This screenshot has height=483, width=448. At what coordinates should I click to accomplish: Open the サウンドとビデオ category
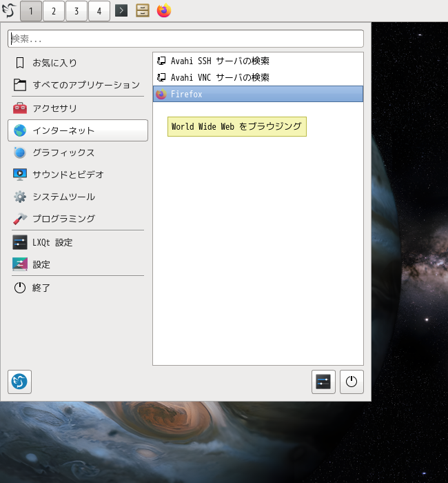pos(78,175)
